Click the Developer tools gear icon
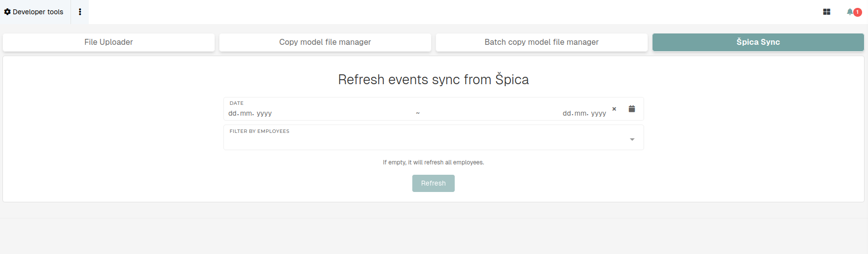The width and height of the screenshot is (868, 254). pyautogui.click(x=7, y=12)
